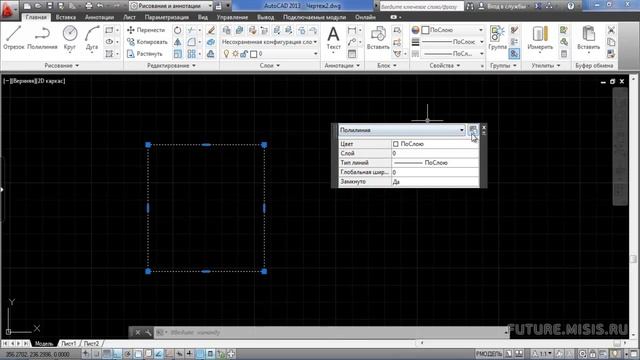Click the bottom-right grip of the rectangle
This screenshot has height=360, width=640.
264,271
